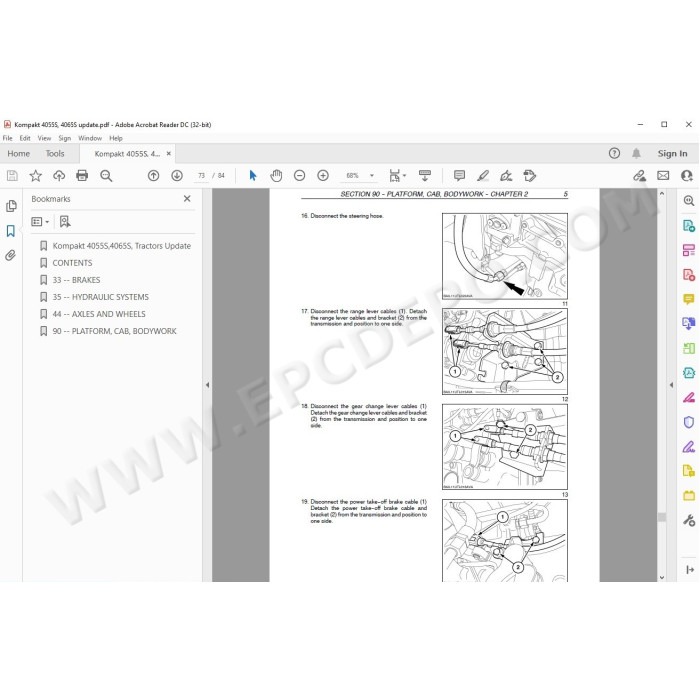700x700 pixels.
Task: Activate the Hand pan tool
Action: click(x=276, y=176)
